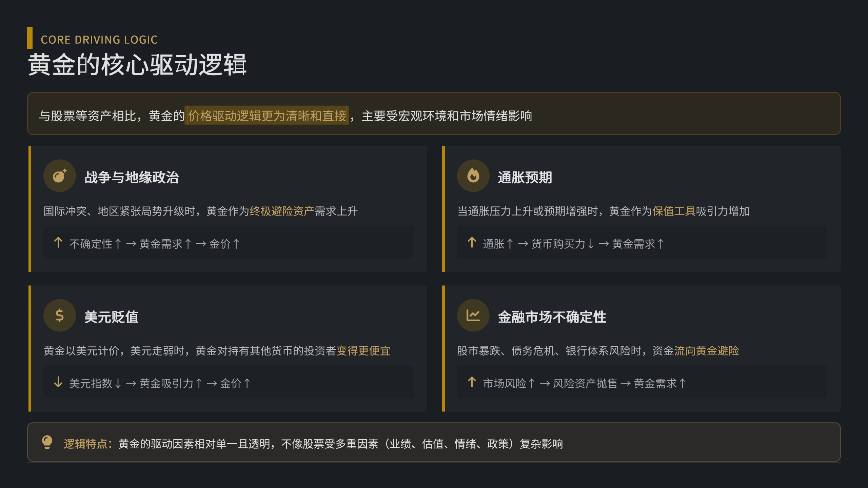The image size is (868, 488).
Task: Click the dollar sign icon beside 美元贬值
Action: (60, 316)
